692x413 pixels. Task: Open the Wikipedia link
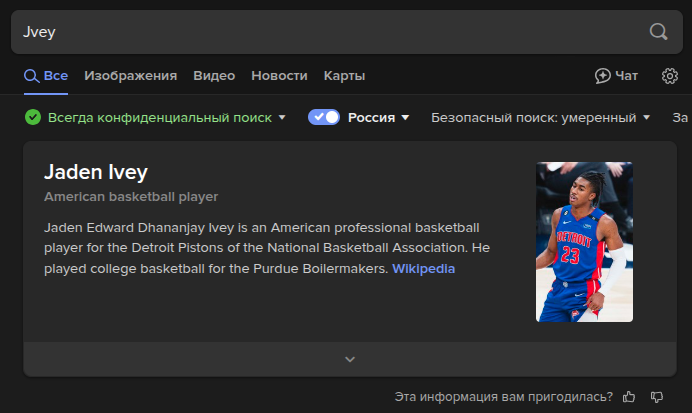(423, 269)
